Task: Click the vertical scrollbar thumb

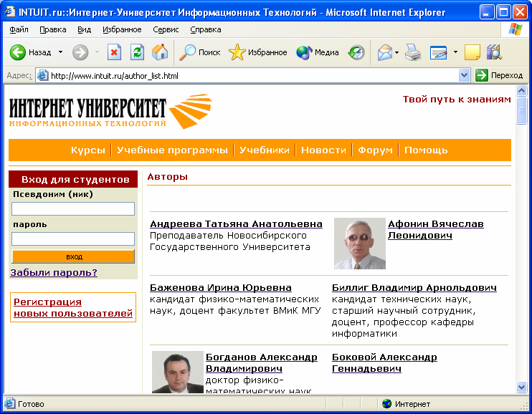Action: tap(521, 110)
